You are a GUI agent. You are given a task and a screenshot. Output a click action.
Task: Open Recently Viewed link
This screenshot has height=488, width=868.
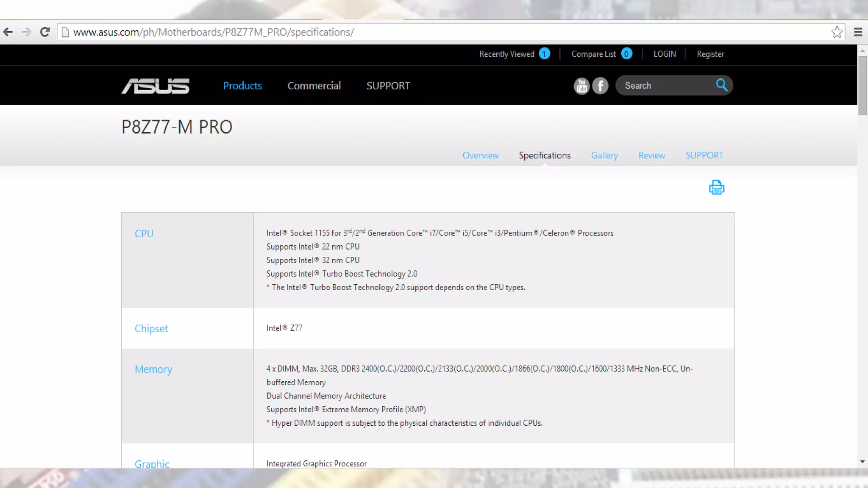tap(507, 54)
